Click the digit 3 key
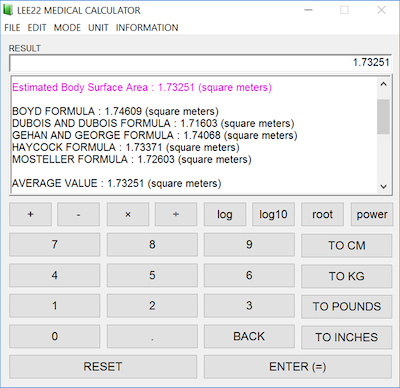400x388 pixels. (249, 306)
